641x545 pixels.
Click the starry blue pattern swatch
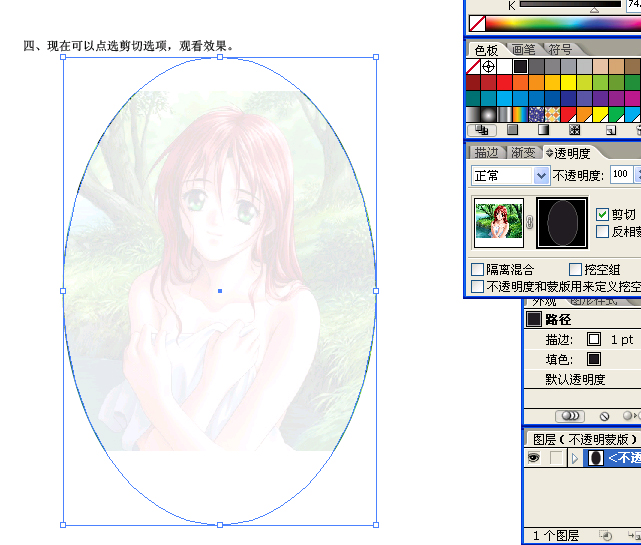click(x=536, y=114)
